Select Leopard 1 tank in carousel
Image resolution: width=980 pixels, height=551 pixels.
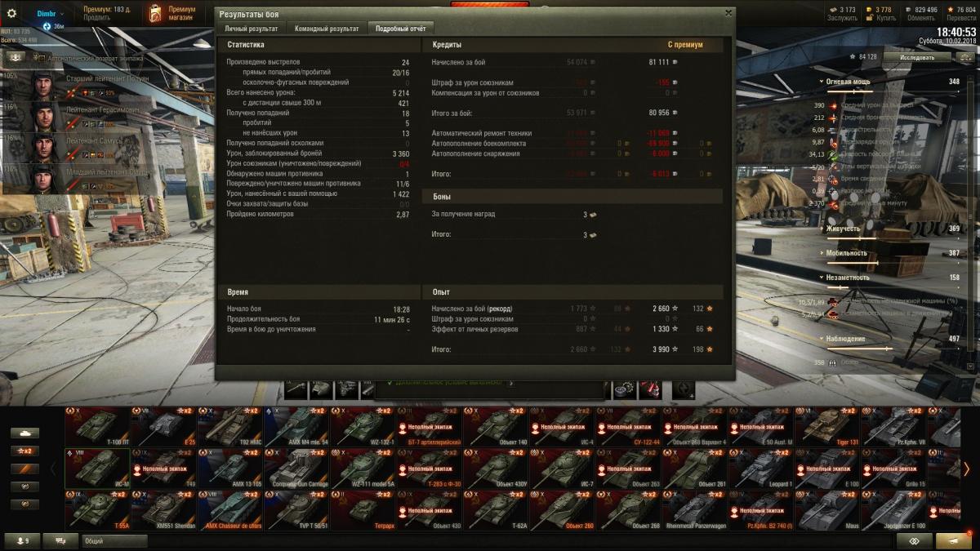click(760, 468)
